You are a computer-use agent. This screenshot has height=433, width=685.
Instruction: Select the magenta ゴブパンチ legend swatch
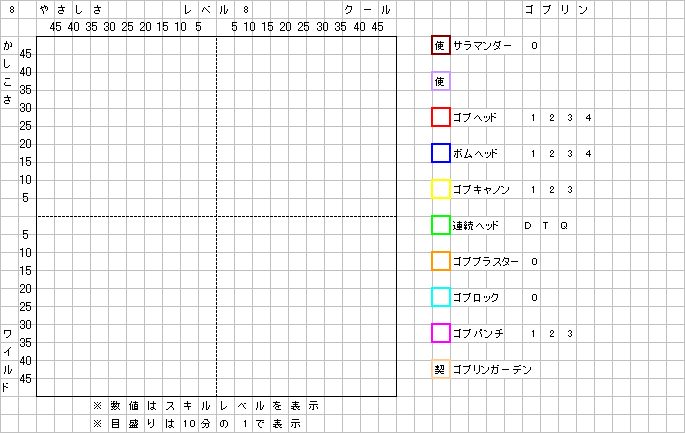[x=441, y=333]
